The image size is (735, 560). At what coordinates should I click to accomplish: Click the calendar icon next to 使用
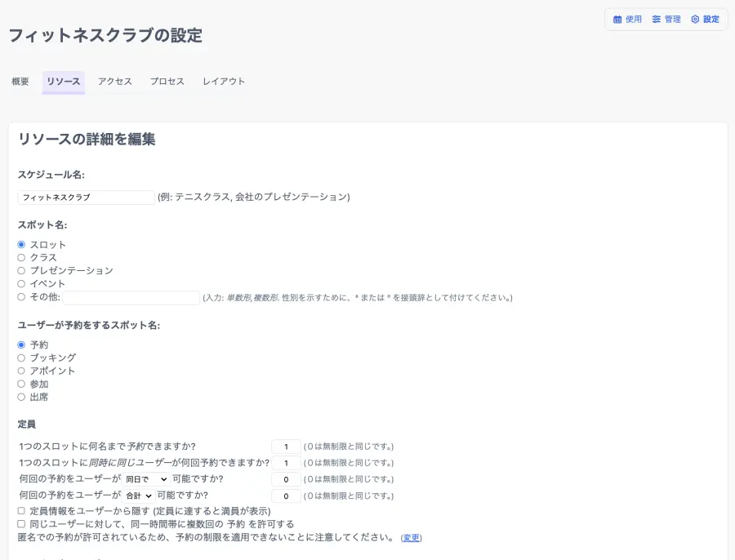[617, 20]
